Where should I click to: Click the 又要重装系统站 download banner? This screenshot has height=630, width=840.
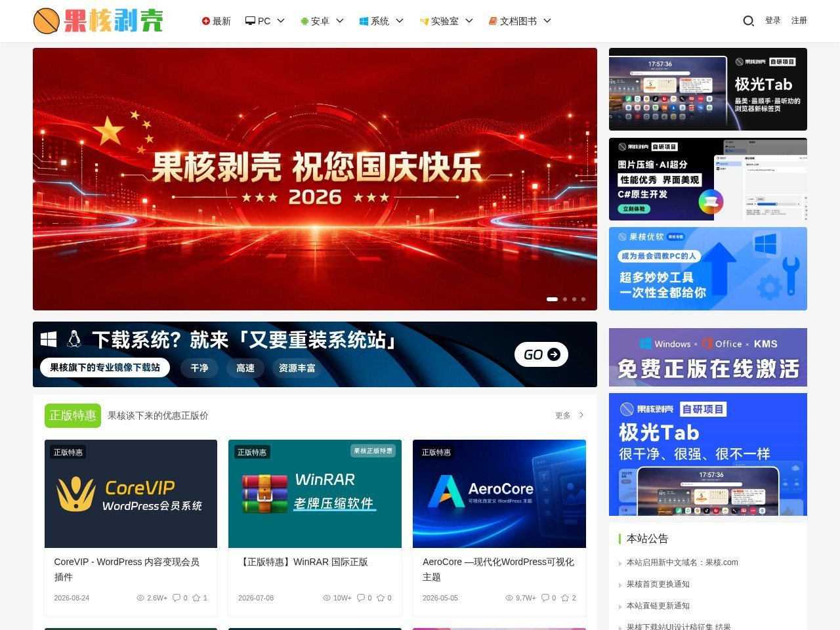tap(315, 354)
